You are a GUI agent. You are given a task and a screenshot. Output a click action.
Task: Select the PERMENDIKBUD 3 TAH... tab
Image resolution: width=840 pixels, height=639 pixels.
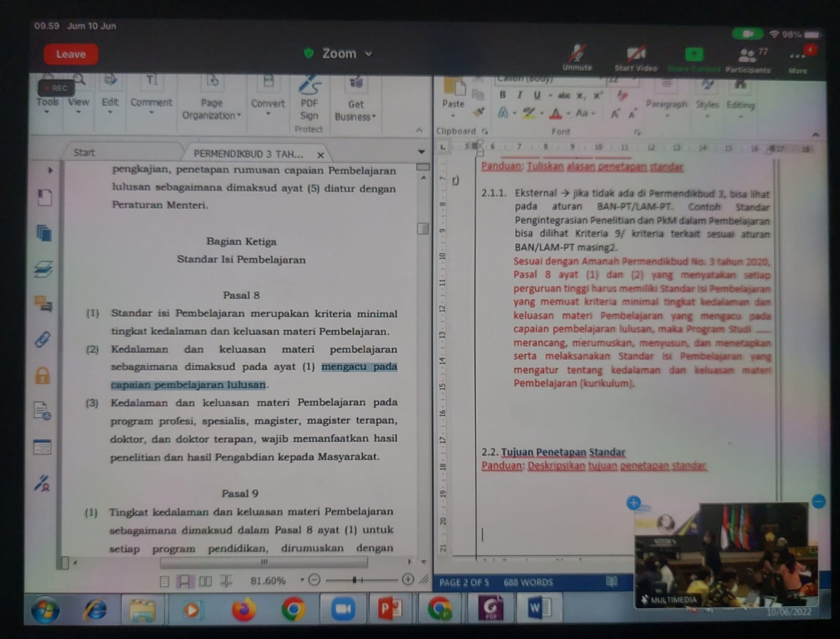coord(248,154)
